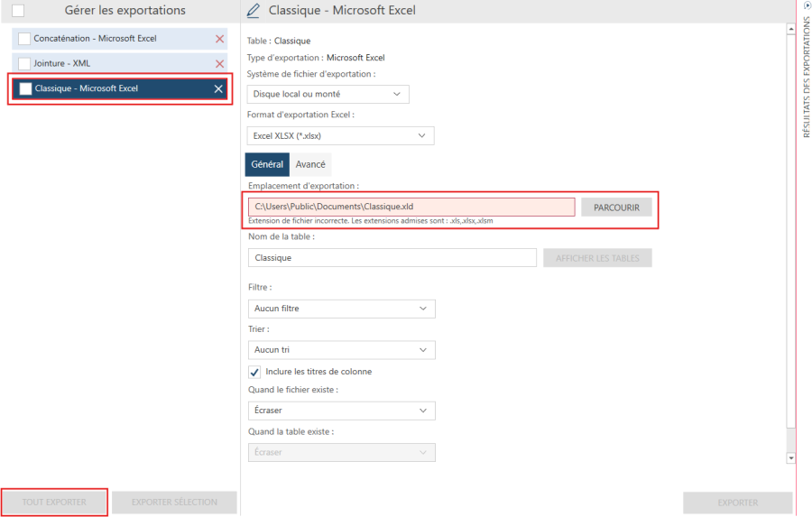The image size is (812, 517).
Task: Select the Général tab
Action: (267, 164)
